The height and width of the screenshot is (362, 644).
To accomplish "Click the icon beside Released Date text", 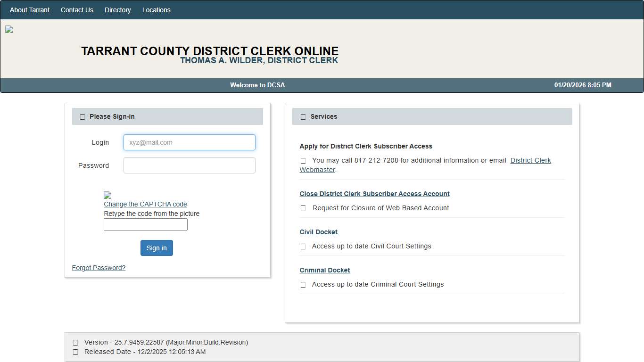I will 76,352.
